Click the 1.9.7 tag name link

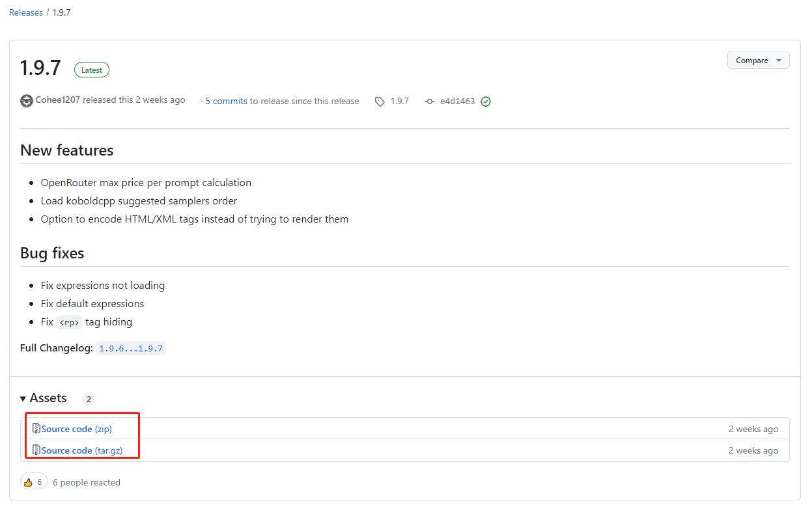[399, 102]
